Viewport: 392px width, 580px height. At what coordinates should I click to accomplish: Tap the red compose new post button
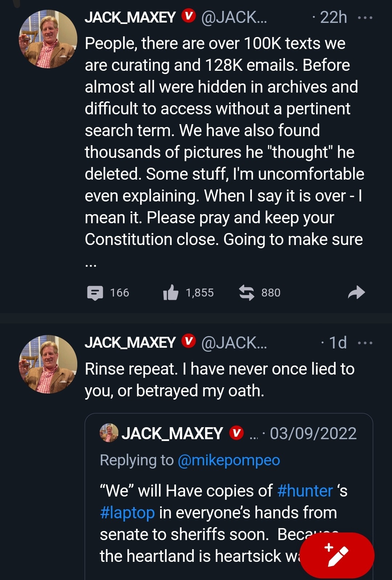(x=337, y=555)
